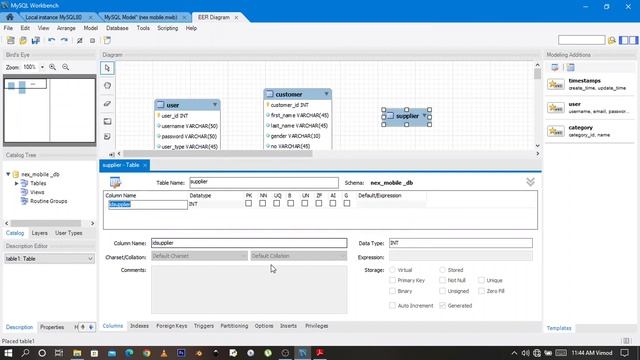Expand the supplier table box
This screenshot has height=360, width=640.
[424, 116]
